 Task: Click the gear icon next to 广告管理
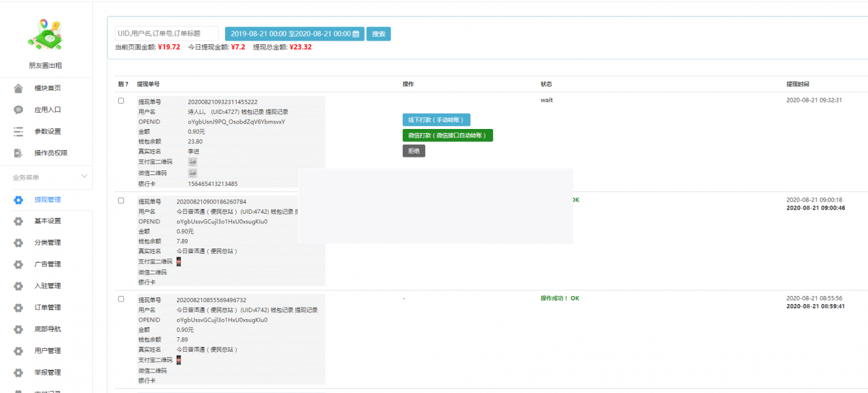18,264
